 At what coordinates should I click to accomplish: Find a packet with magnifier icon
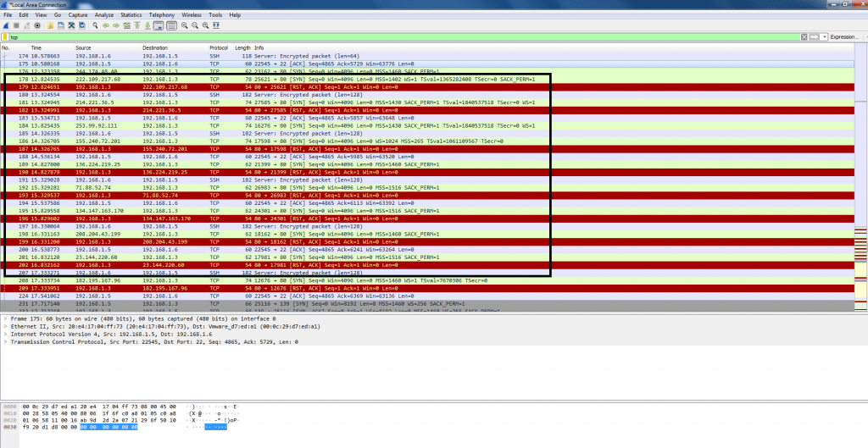tap(95, 25)
